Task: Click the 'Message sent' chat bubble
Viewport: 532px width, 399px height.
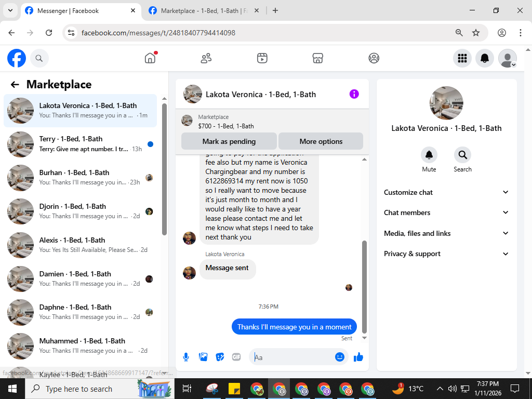Action: pos(228,268)
